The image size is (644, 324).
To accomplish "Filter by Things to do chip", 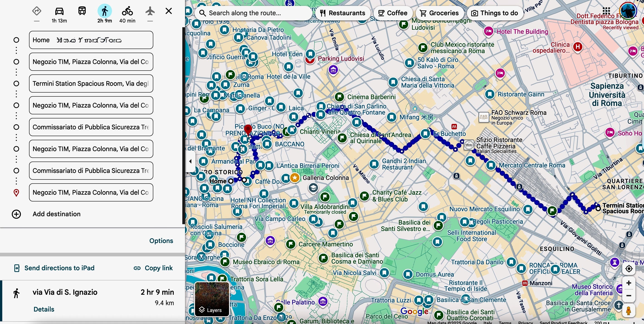I will pyautogui.click(x=495, y=13).
